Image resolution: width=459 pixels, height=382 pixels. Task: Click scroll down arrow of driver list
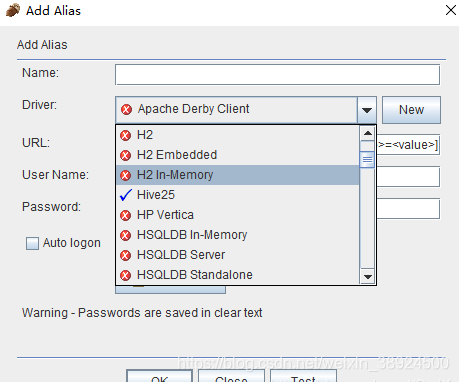(x=368, y=276)
